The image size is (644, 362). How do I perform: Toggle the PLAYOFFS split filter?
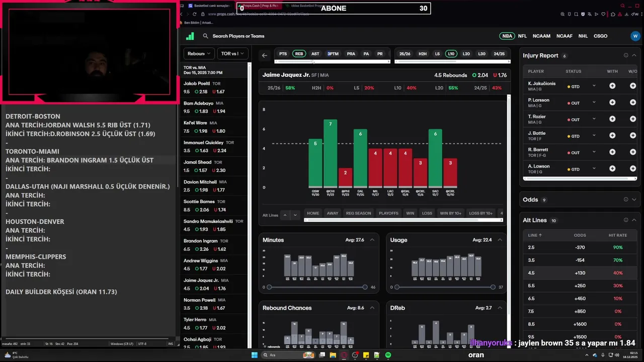pyautogui.click(x=388, y=213)
